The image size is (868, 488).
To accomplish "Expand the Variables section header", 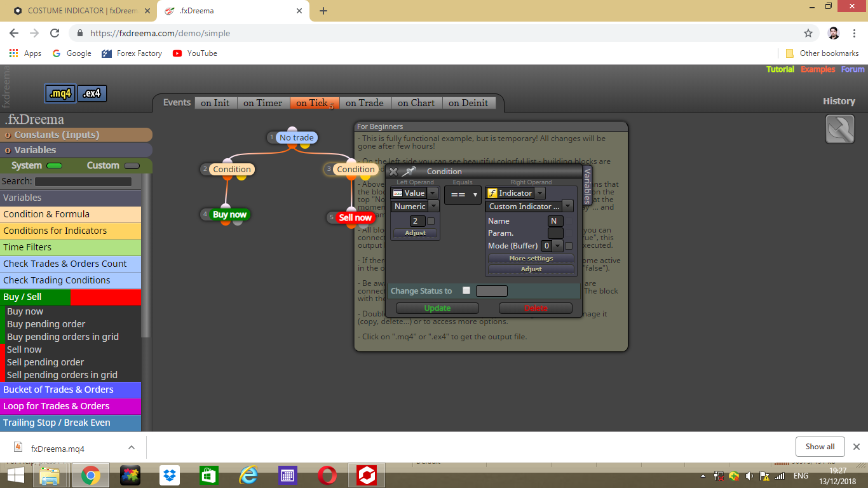I will [x=76, y=150].
